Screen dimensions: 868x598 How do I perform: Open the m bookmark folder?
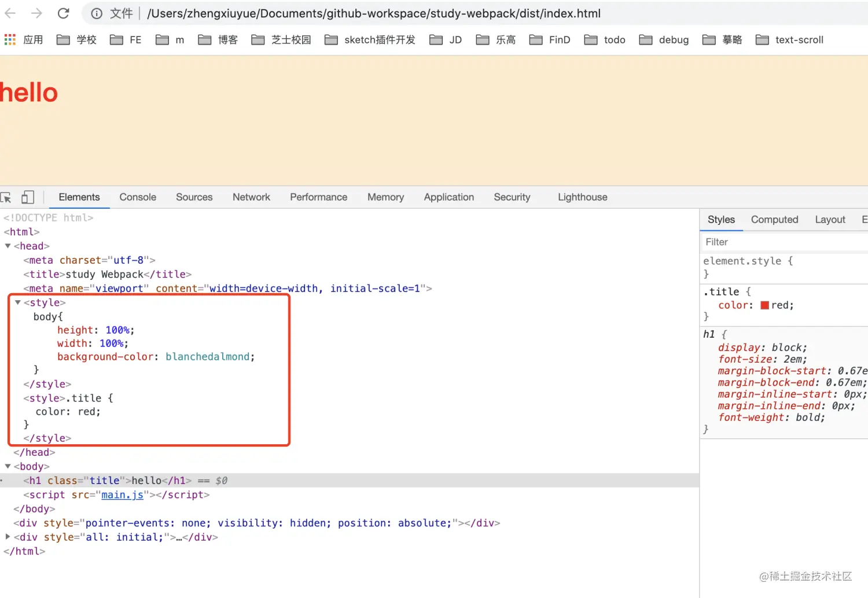point(170,39)
